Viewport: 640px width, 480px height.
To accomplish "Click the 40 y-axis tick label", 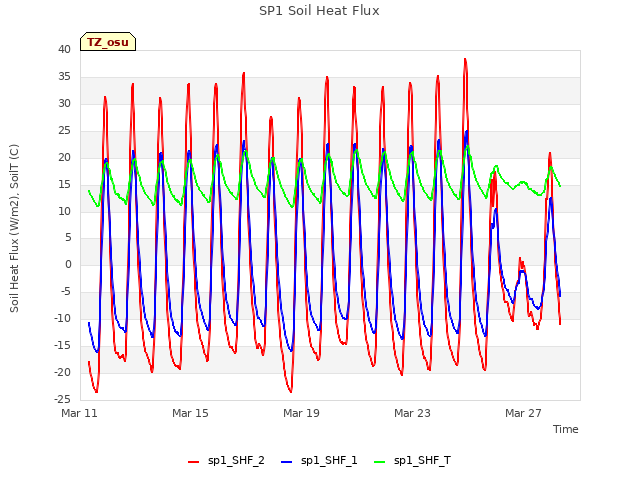I will click(64, 49).
